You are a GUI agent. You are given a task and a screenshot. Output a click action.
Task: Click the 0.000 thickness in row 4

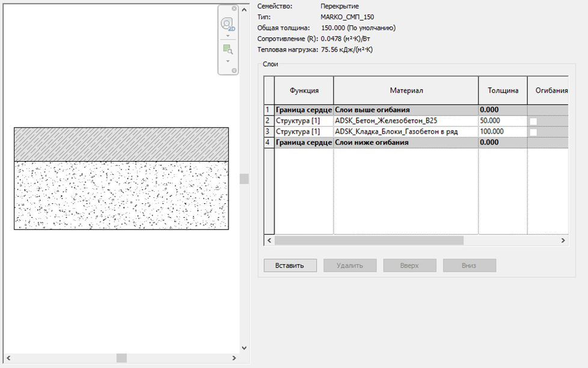coord(503,143)
